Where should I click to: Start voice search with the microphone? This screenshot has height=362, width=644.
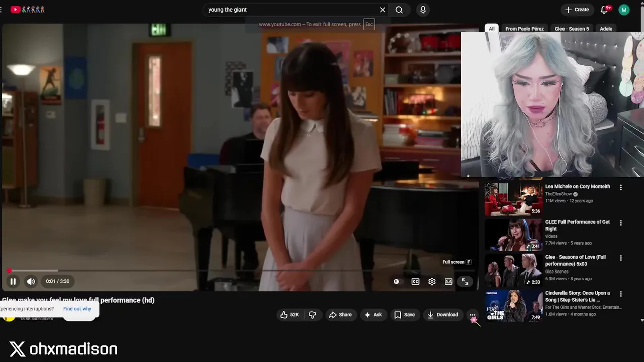(423, 10)
